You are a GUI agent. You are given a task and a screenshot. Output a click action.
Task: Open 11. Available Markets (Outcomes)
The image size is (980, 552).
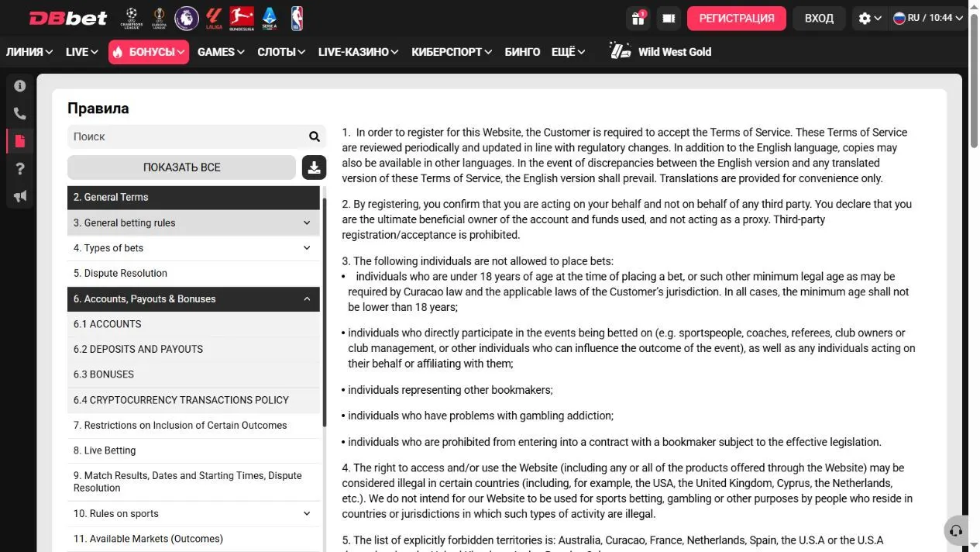(194, 539)
